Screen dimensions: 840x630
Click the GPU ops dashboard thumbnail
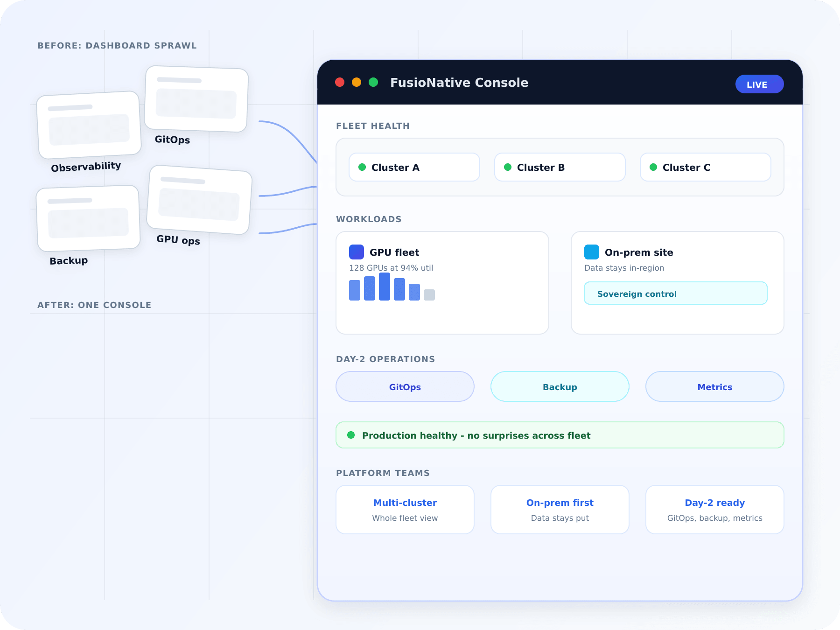coord(199,200)
